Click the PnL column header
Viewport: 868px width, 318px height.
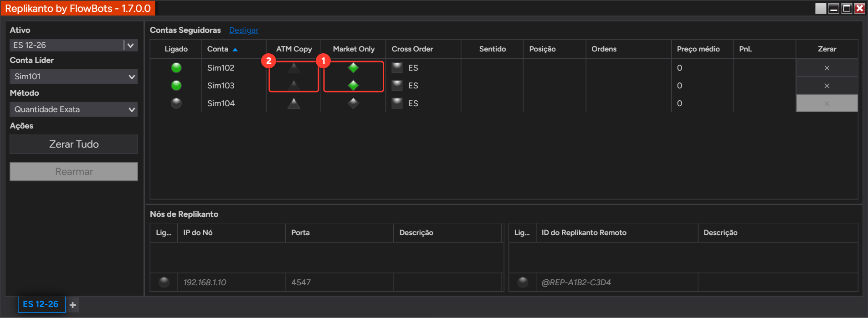click(x=765, y=49)
